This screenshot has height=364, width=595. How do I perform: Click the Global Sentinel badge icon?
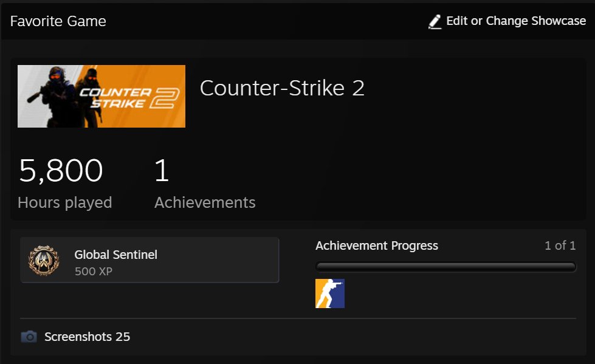44,260
